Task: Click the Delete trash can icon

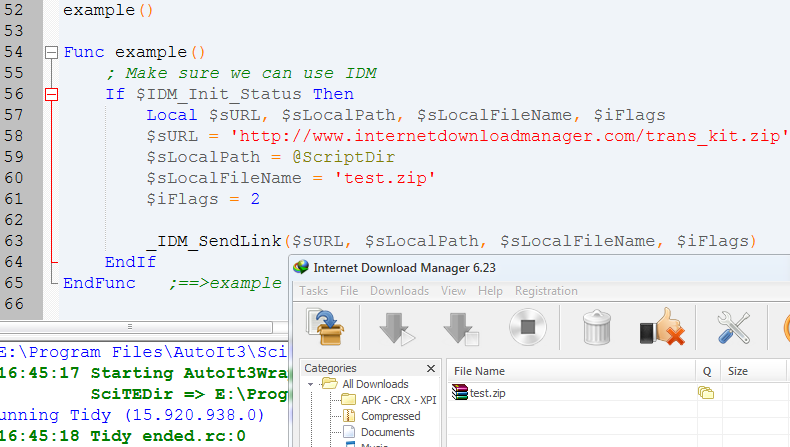Action: pos(597,328)
